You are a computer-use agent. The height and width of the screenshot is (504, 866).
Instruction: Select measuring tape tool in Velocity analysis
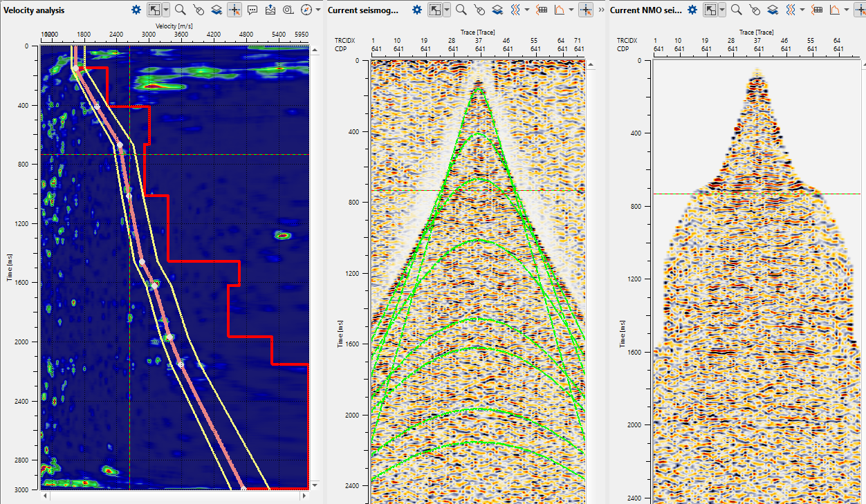click(288, 10)
